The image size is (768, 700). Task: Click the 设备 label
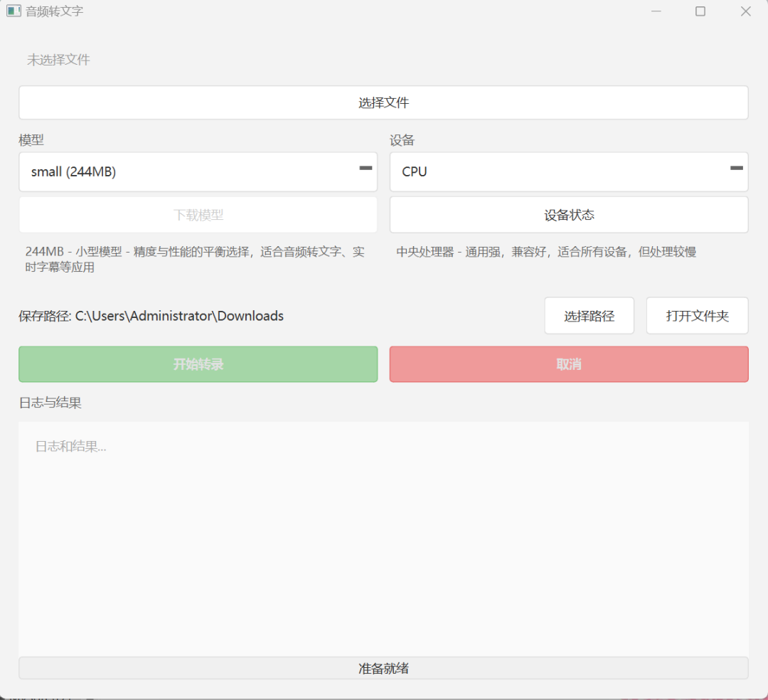tap(402, 140)
